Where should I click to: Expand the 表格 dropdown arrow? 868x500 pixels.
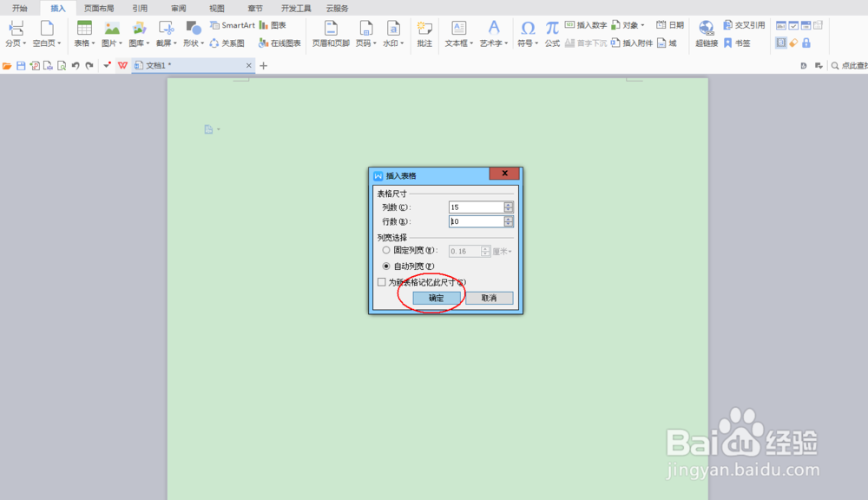click(93, 43)
